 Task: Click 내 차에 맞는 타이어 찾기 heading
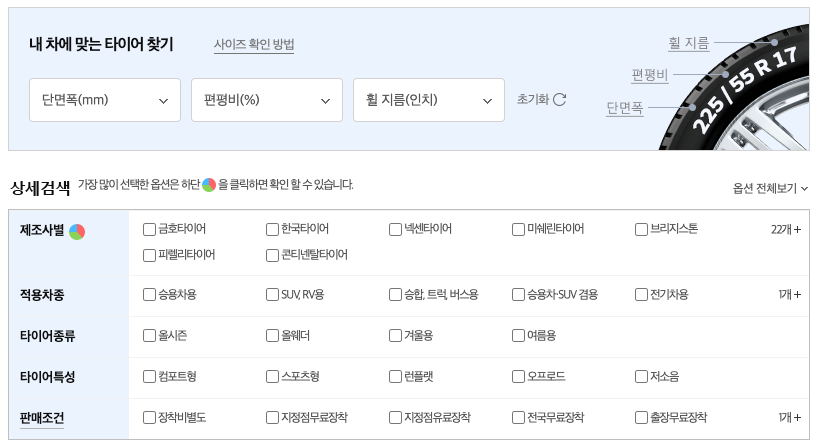click(101, 44)
